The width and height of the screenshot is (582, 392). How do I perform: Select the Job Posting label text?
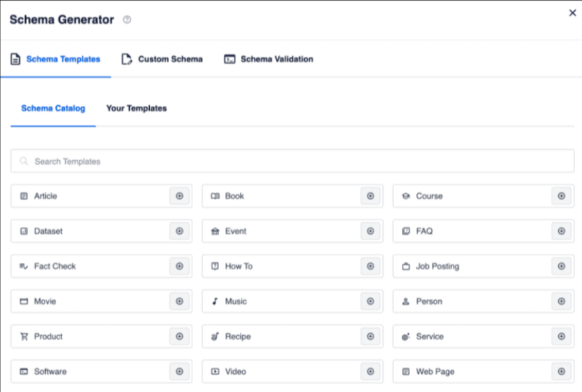pos(437,267)
